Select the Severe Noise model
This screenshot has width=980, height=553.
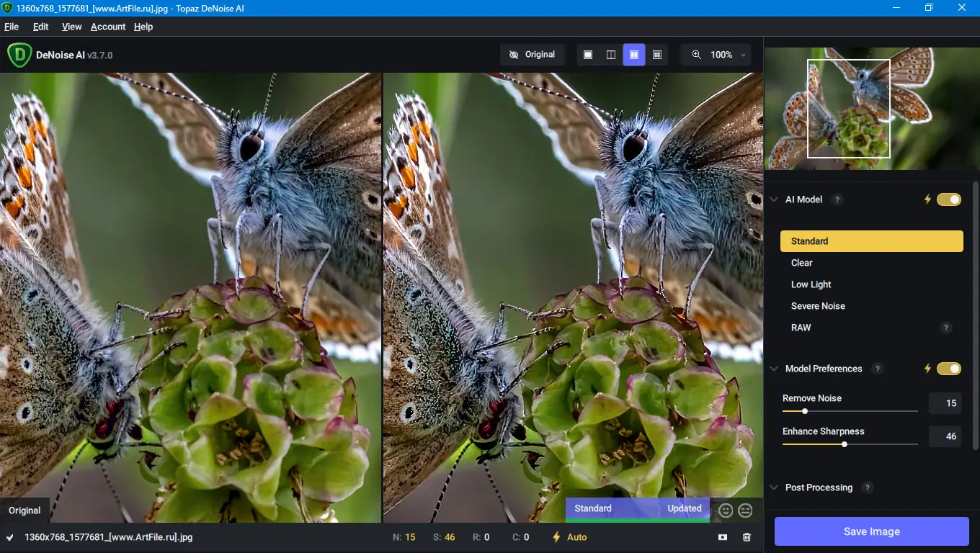click(x=818, y=306)
